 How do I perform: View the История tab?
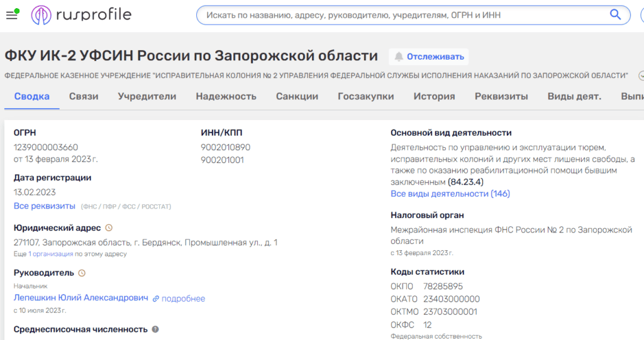click(x=434, y=97)
